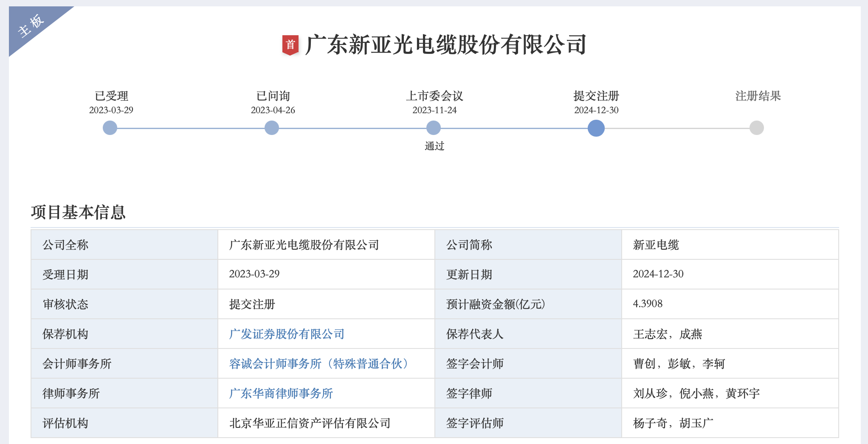Open the 广发证券股份有限公司 sponsor link
This screenshot has height=444, width=868.
tap(286, 334)
